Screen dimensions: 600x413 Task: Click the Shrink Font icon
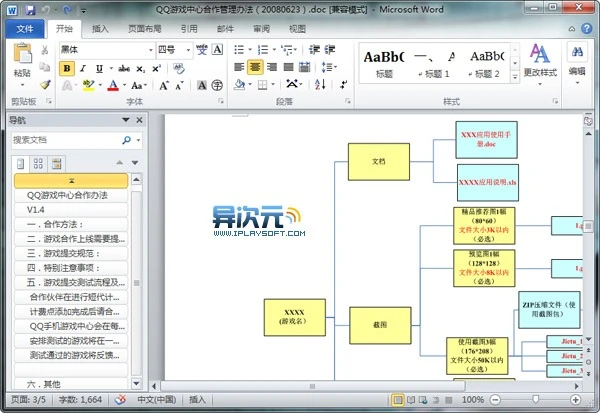pyautogui.click(x=179, y=85)
